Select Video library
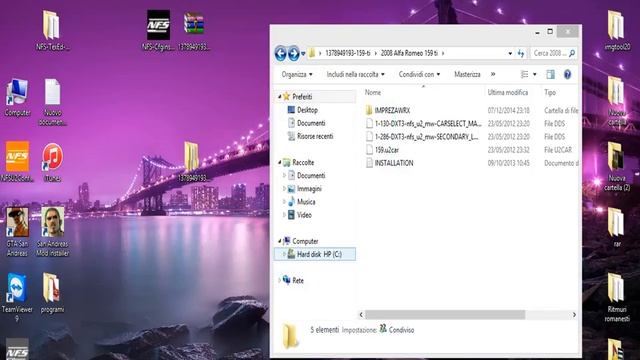 click(x=304, y=215)
